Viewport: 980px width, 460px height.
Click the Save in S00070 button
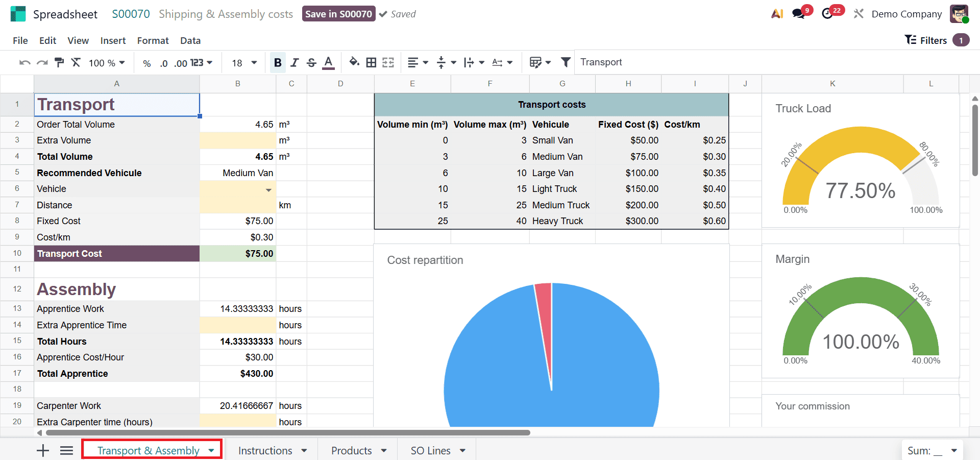pos(338,14)
